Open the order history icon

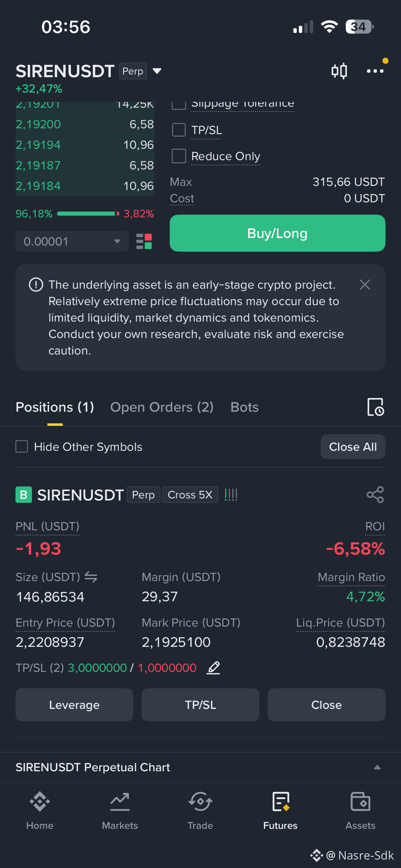click(x=375, y=407)
